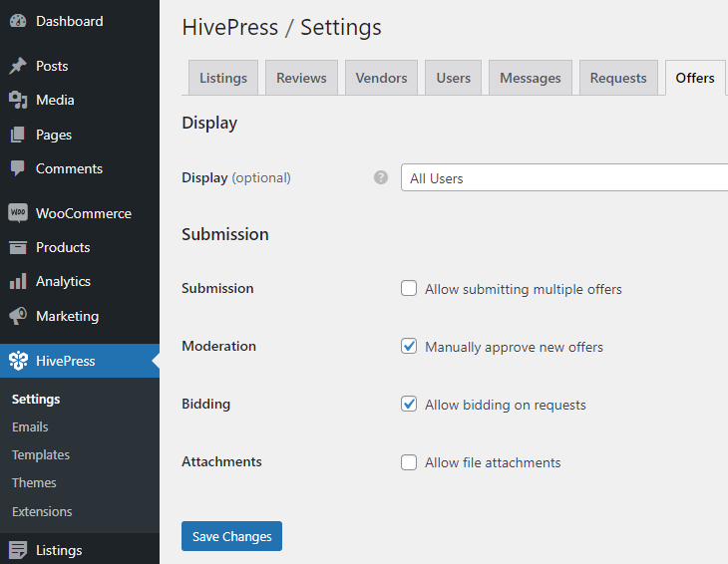
Task: Open the Display All Users dropdown
Action: click(564, 177)
